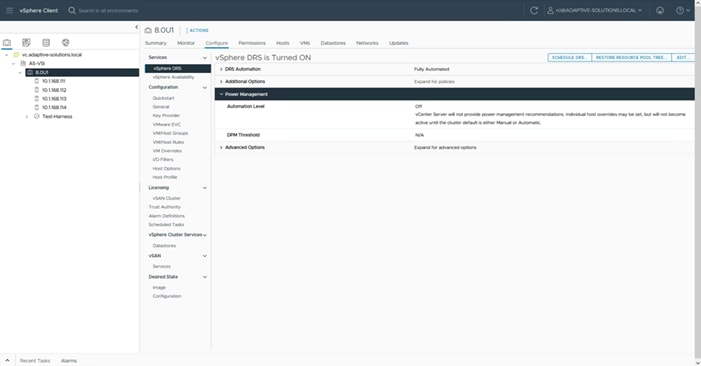701x366 pixels.
Task: Open Trust Authority page
Action: coord(165,207)
